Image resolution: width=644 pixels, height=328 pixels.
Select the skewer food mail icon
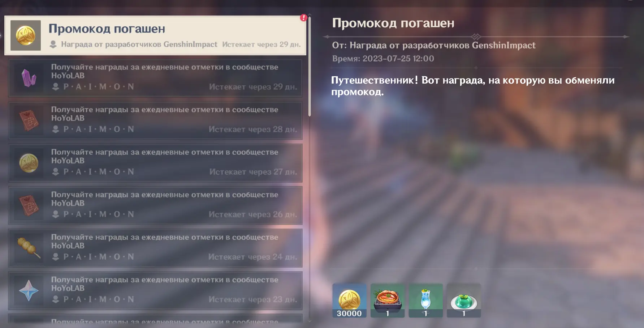pos(29,248)
